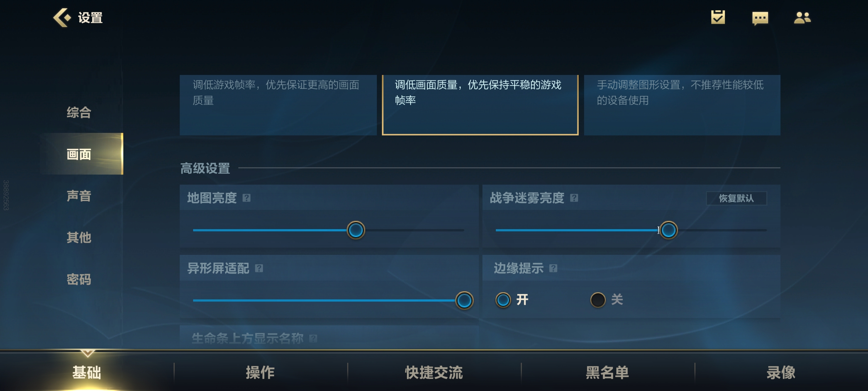Image resolution: width=868 pixels, height=391 pixels.
Task: Show help for 地图亮度
Action: click(x=247, y=198)
